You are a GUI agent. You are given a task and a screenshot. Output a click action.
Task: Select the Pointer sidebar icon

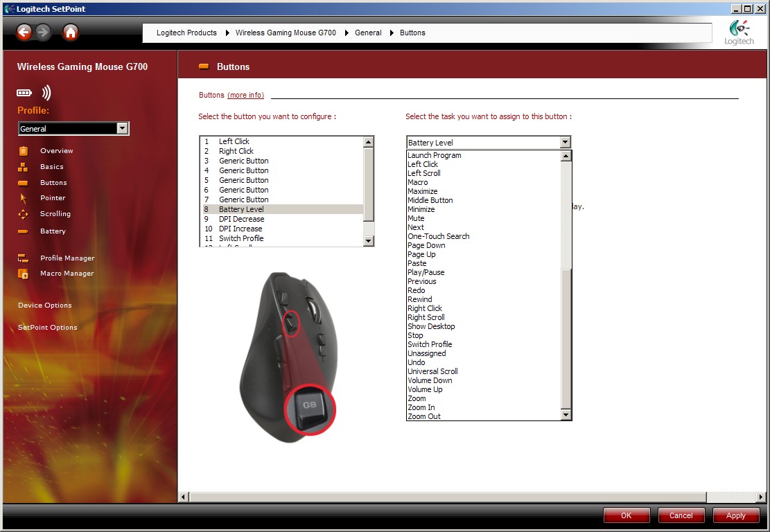coord(24,198)
